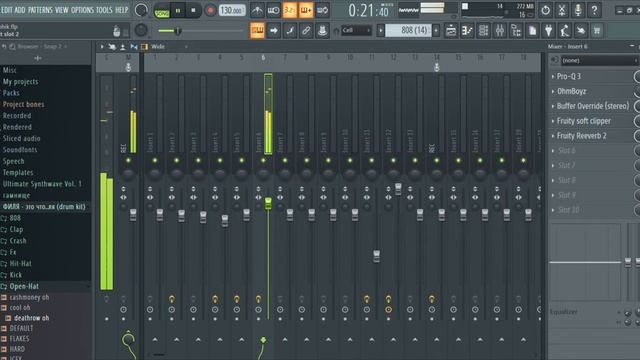
Task: Open the audio editor scissors icon
Action: coord(562,10)
